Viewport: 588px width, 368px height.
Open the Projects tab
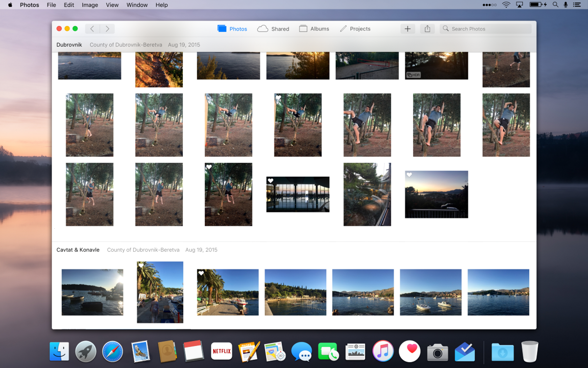click(355, 29)
